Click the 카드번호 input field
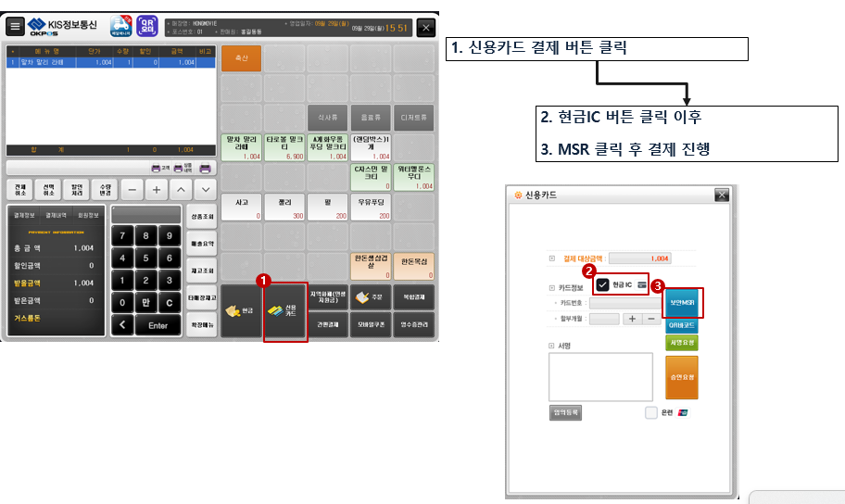Viewport: 845px width, 504px height. tap(625, 302)
